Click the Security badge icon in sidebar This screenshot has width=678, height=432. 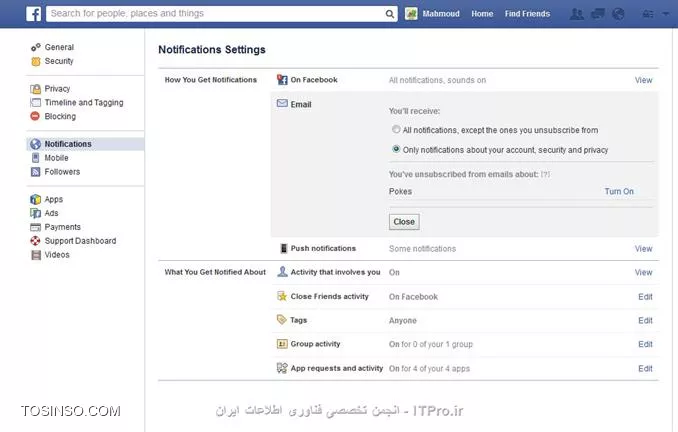pos(35,61)
